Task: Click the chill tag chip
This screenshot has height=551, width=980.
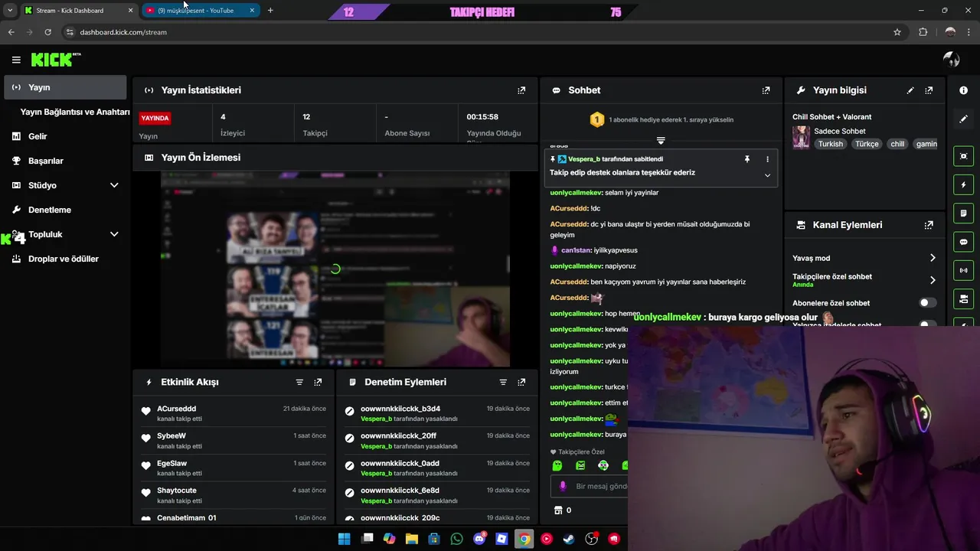Action: (897, 144)
